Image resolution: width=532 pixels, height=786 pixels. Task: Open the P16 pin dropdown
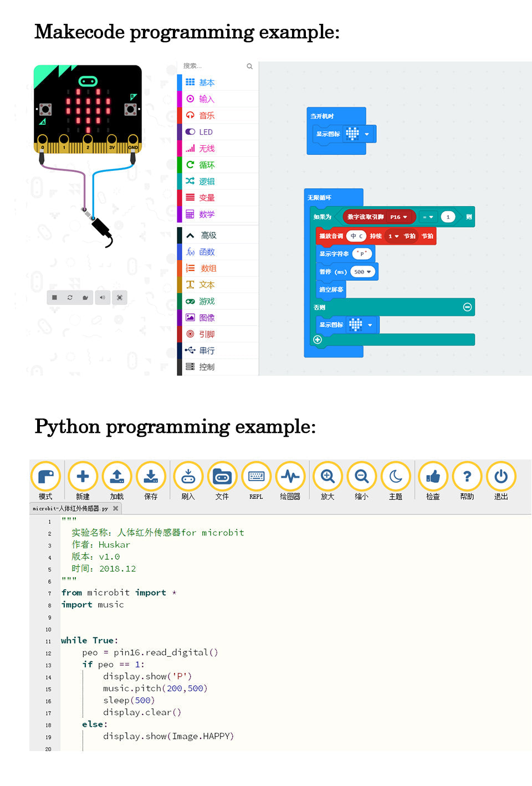pyautogui.click(x=399, y=217)
